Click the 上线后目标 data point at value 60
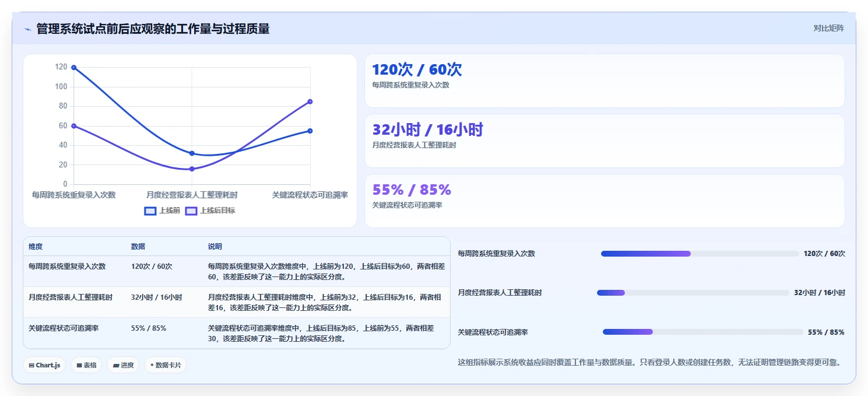Screen dimensions: 868x396 click(74, 126)
